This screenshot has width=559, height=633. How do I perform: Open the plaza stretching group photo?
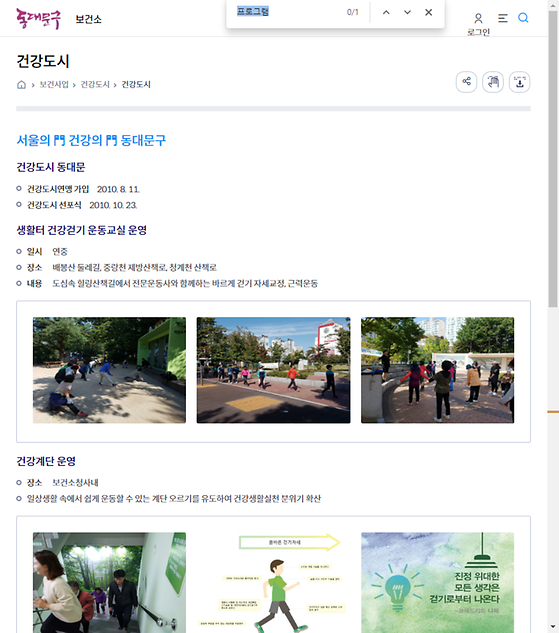click(438, 370)
